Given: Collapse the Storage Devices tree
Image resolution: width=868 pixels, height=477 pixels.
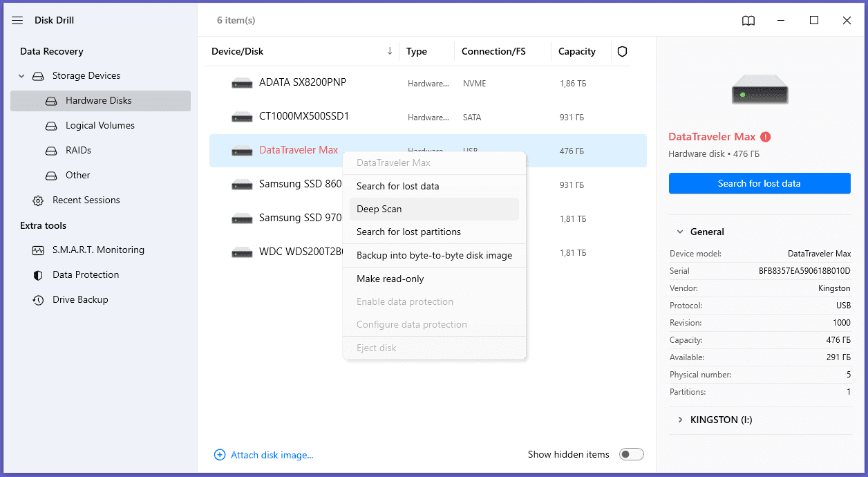Looking at the screenshot, I should click(21, 76).
